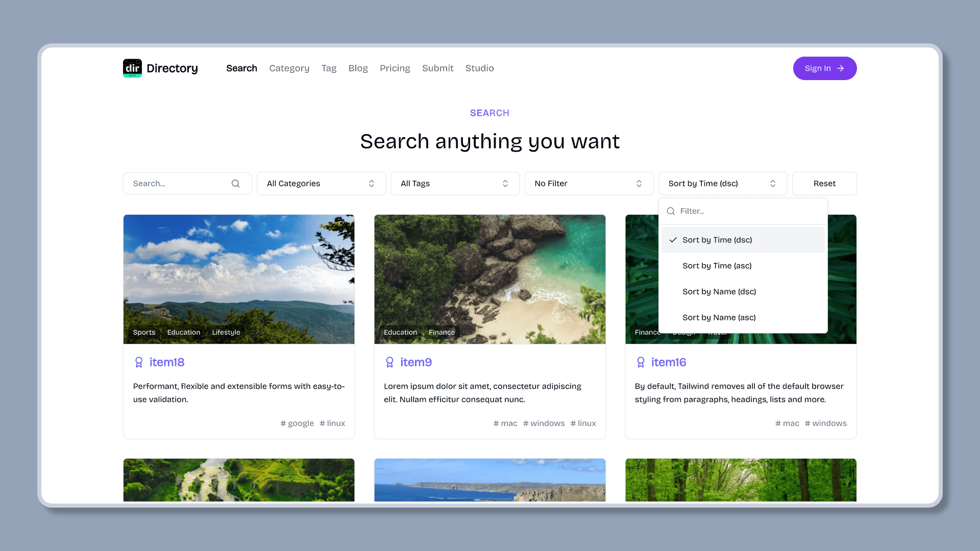Navigate to the Pricing menu item
This screenshot has width=980, height=551.
pos(395,69)
